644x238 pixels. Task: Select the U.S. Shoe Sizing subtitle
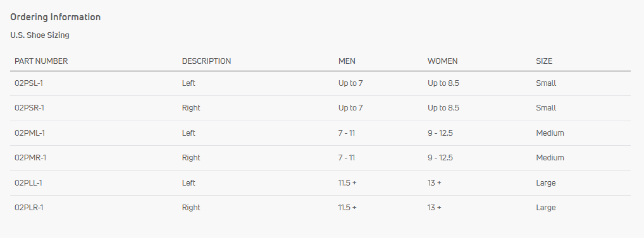(x=40, y=35)
